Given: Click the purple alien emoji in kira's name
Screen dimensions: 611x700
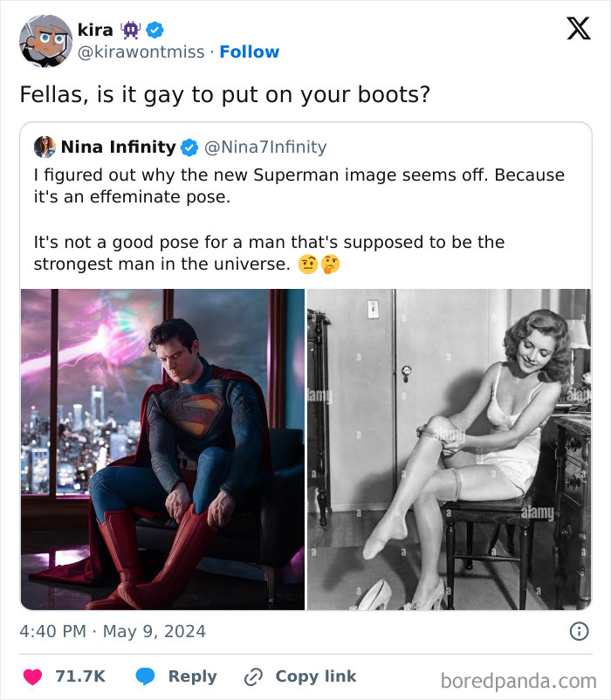Looking at the screenshot, I should click(129, 29).
